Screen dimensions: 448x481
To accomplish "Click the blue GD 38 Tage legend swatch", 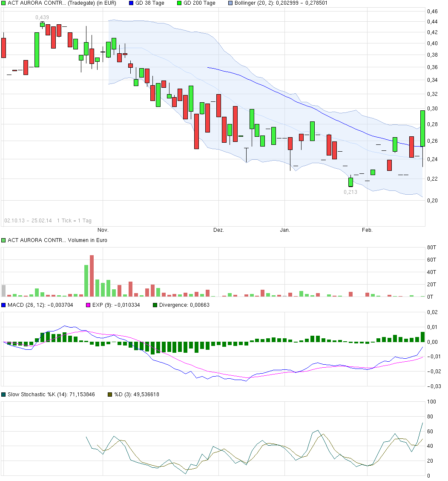I will click(131, 3).
